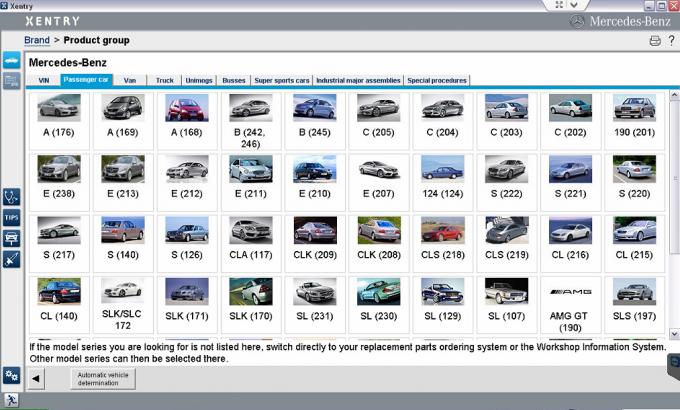Viewport: 680px width, 410px height.
Task: Choose the C (202) model series
Action: [571, 121]
